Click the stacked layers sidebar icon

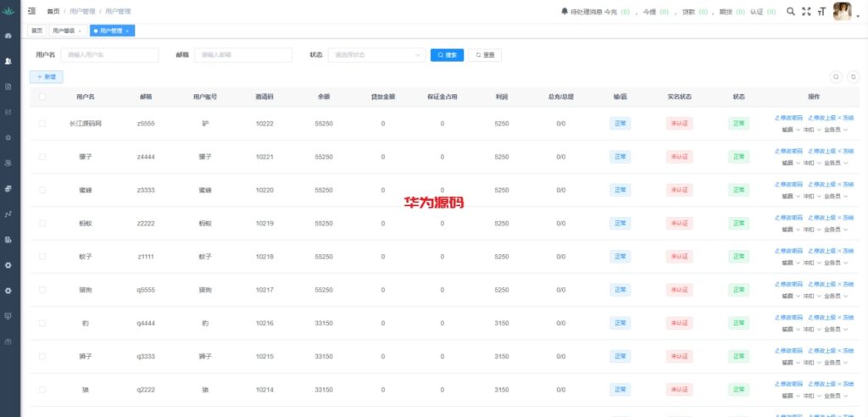click(x=8, y=188)
